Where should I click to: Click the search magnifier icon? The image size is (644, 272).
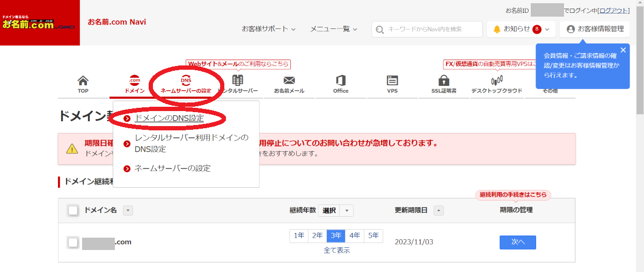380,30
